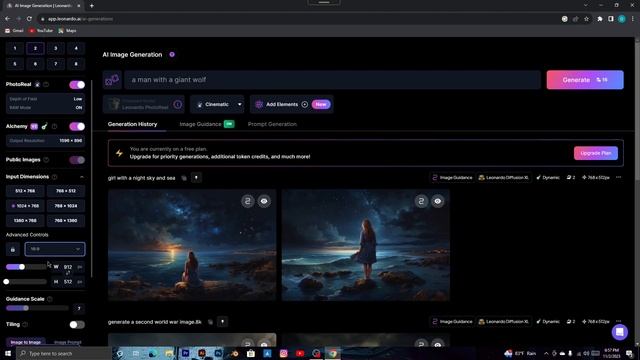Reload the page in the browser
The width and height of the screenshot is (640, 360).
(29, 19)
